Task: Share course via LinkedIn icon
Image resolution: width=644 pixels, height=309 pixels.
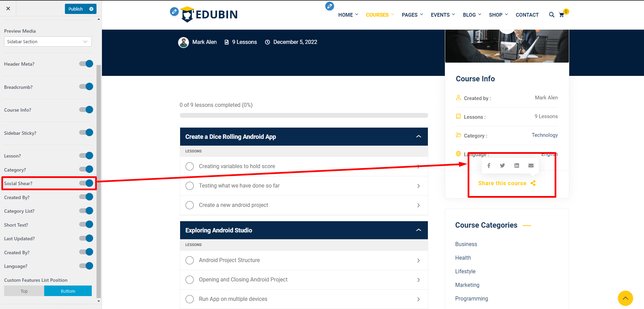Action: [517, 165]
